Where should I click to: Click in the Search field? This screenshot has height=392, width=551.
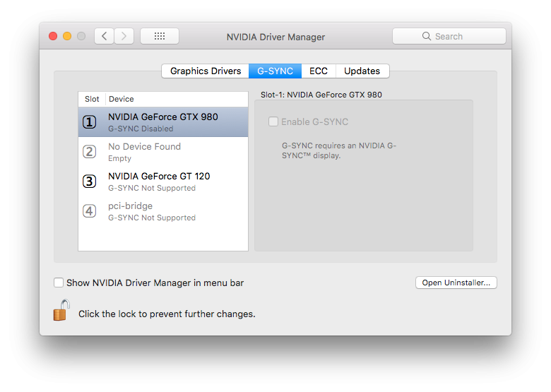tap(449, 36)
